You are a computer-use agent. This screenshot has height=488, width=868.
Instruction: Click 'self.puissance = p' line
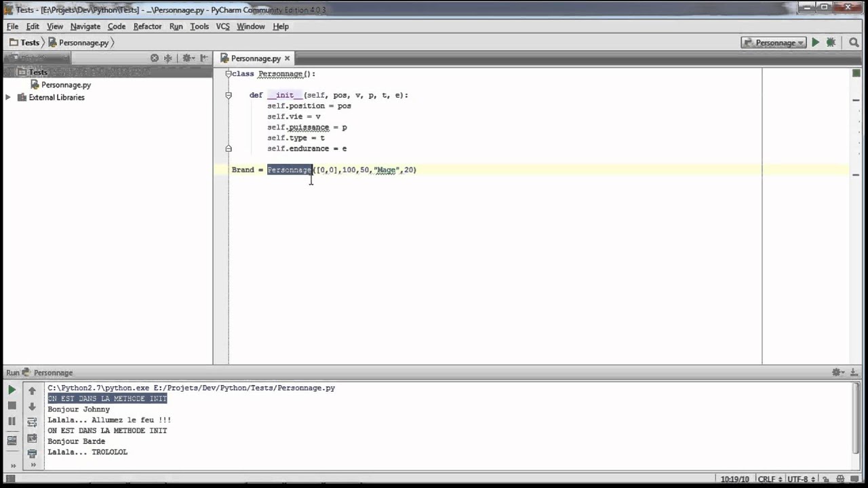307,127
